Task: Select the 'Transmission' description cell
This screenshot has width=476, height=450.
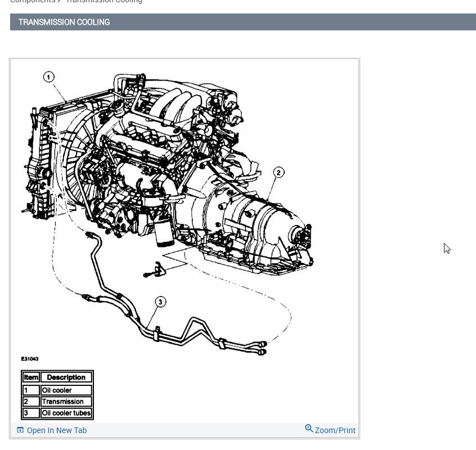Action: click(x=66, y=402)
